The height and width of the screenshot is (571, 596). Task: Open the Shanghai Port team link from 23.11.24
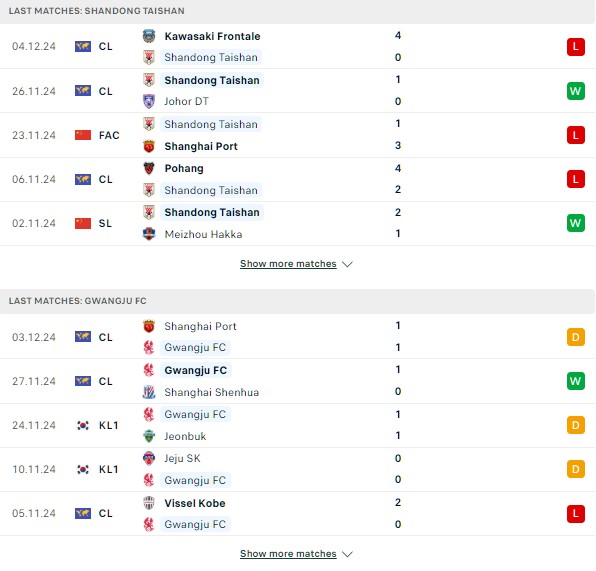point(201,146)
